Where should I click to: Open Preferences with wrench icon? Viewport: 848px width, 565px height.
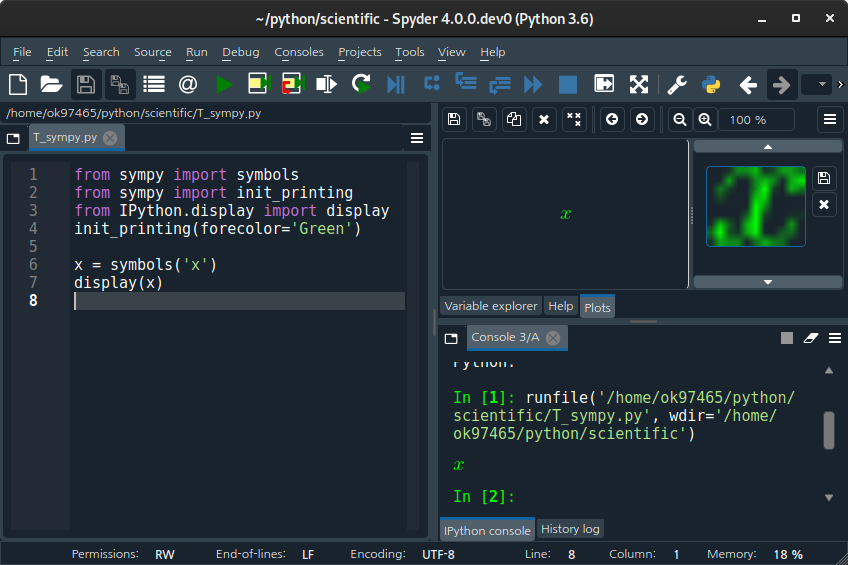point(677,85)
